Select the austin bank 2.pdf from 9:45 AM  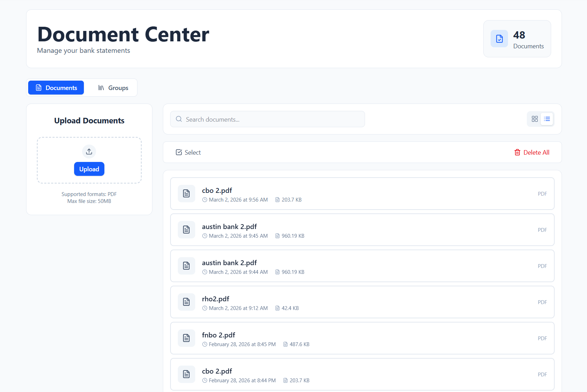(x=362, y=230)
